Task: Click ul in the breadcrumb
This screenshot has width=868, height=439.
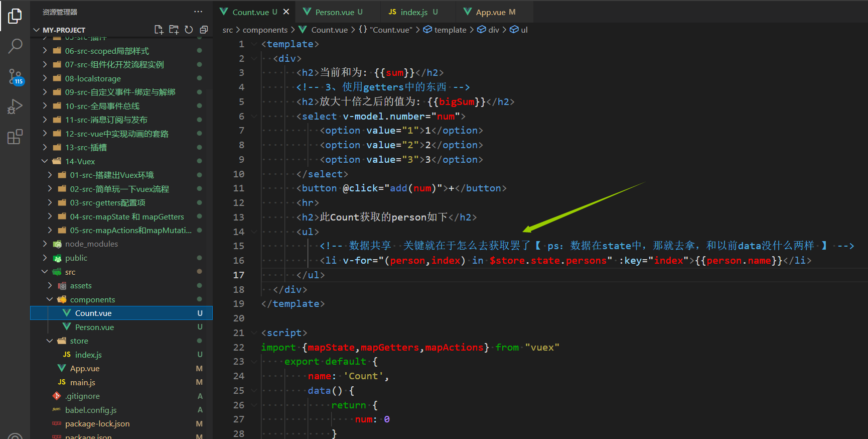Action: (x=519, y=30)
